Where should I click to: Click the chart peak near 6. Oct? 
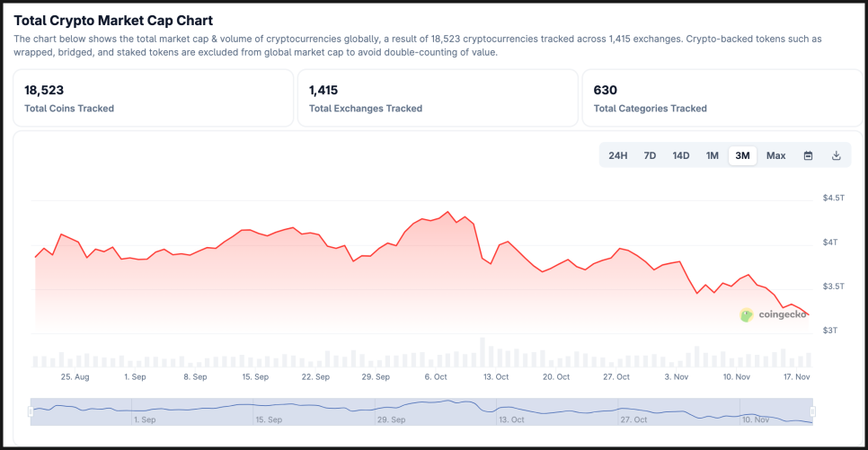[x=447, y=213]
